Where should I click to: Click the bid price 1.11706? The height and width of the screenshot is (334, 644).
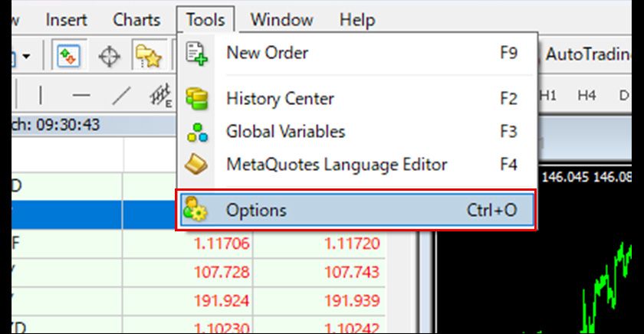tap(222, 244)
